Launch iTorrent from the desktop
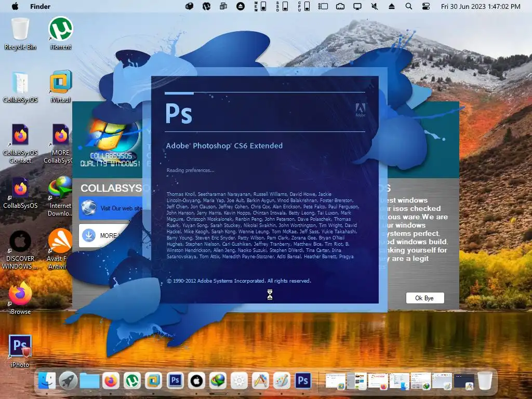The height and width of the screenshot is (399, 532). tap(61, 33)
